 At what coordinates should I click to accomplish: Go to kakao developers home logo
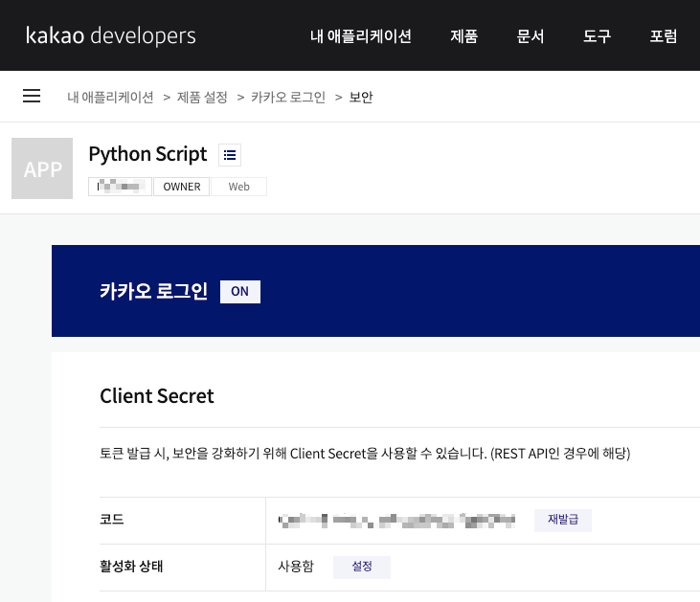[111, 35]
